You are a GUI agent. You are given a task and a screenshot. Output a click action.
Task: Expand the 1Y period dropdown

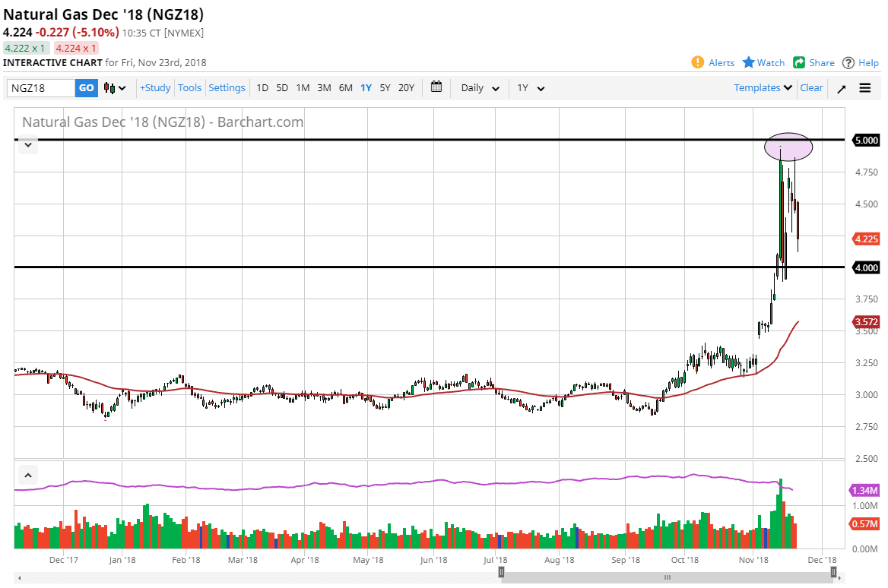coord(531,87)
